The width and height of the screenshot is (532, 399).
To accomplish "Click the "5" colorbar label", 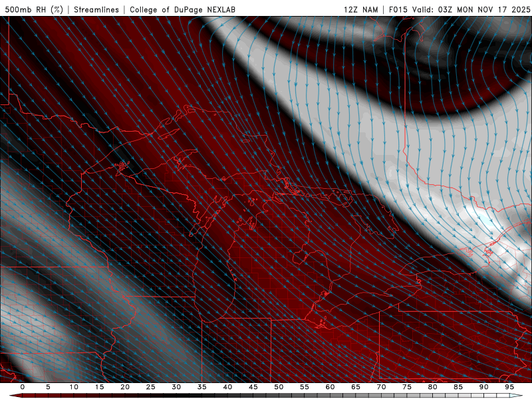I will click(48, 387).
